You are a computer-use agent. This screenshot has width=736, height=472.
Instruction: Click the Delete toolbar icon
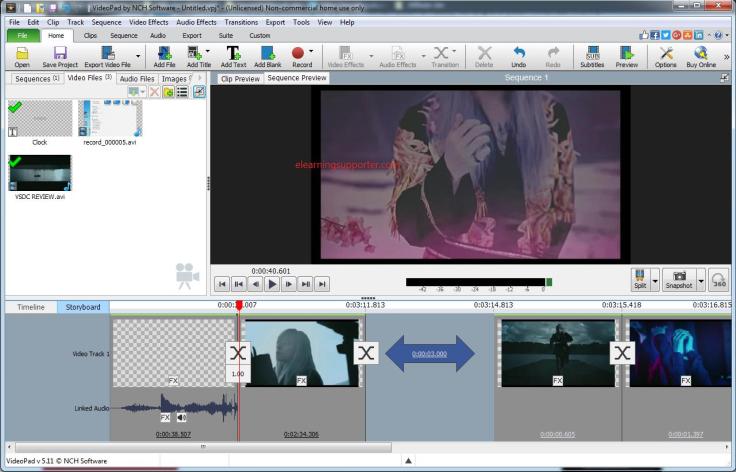[x=484, y=57]
